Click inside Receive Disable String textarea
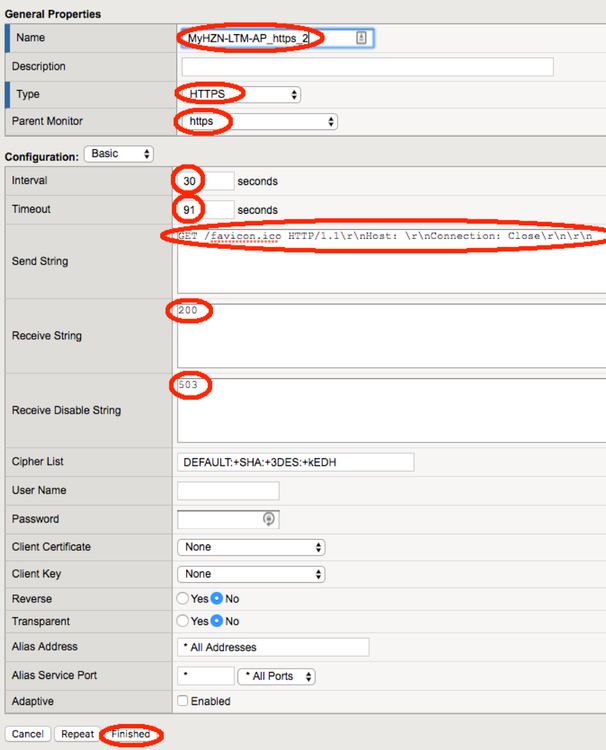Viewport: 606px width, 750px height. [392, 410]
